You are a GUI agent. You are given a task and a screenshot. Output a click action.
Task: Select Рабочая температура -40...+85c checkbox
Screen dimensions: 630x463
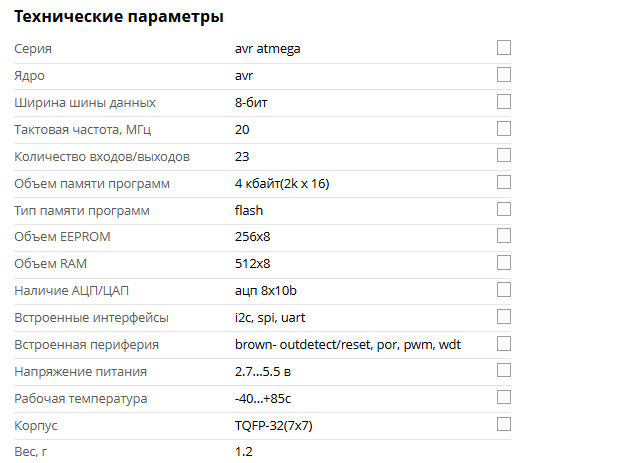point(504,397)
